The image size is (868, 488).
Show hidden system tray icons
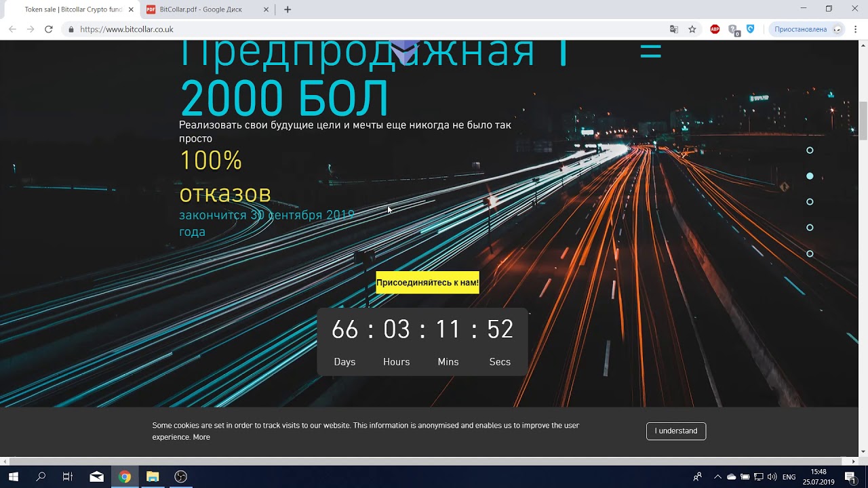click(x=718, y=477)
